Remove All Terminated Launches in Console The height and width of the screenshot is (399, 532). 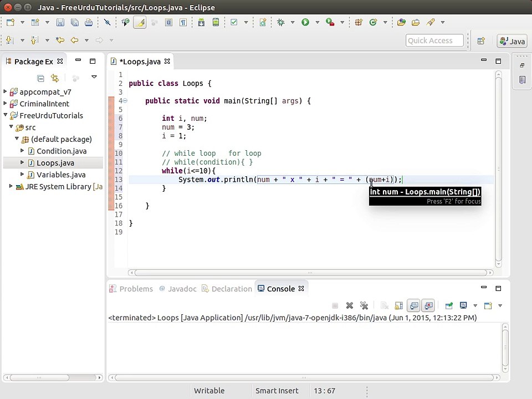coord(364,306)
